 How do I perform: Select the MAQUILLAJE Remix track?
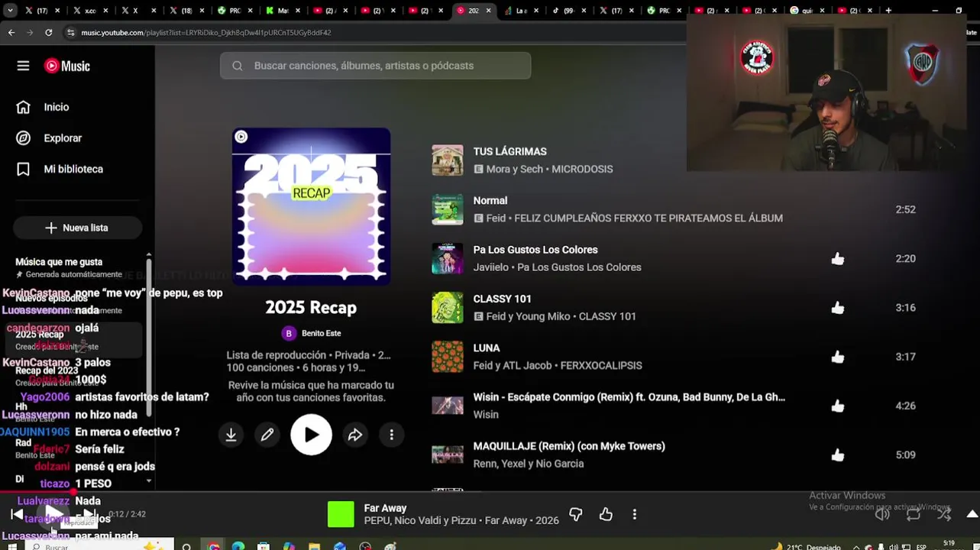point(569,446)
